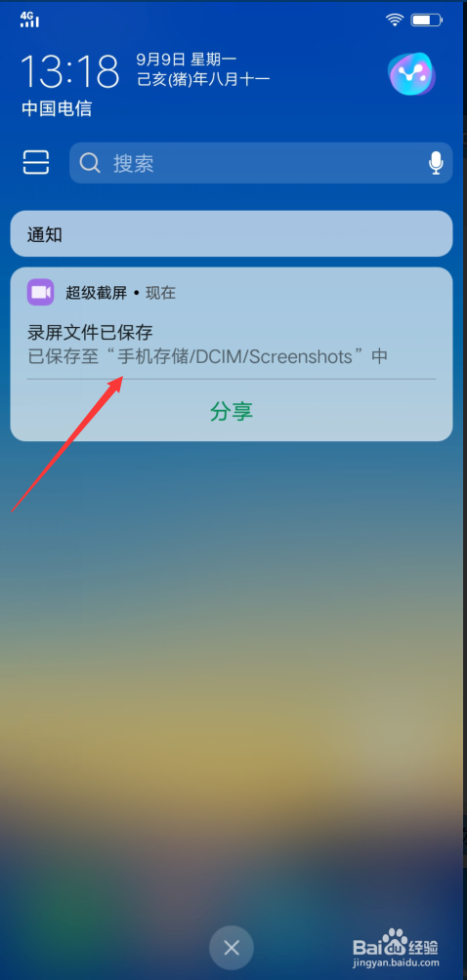The image size is (467, 980).
Task: Open the jingyan.baidu.com link text
Action: coord(396,963)
